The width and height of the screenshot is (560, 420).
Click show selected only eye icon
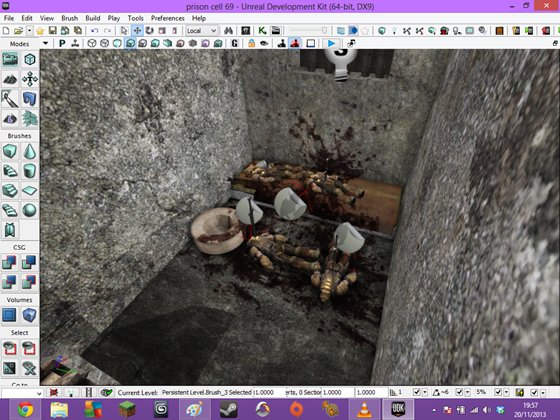pyautogui.click(x=10, y=348)
